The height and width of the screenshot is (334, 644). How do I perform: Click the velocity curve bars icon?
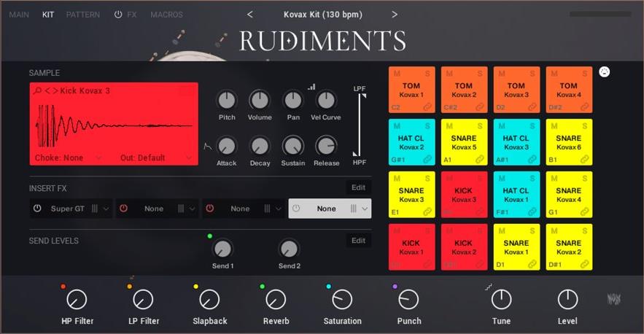(311, 87)
